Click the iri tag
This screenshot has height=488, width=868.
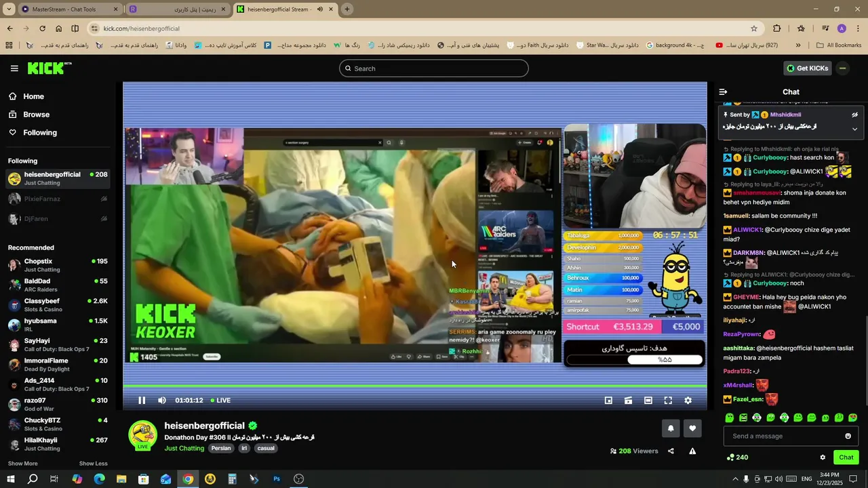click(x=244, y=448)
